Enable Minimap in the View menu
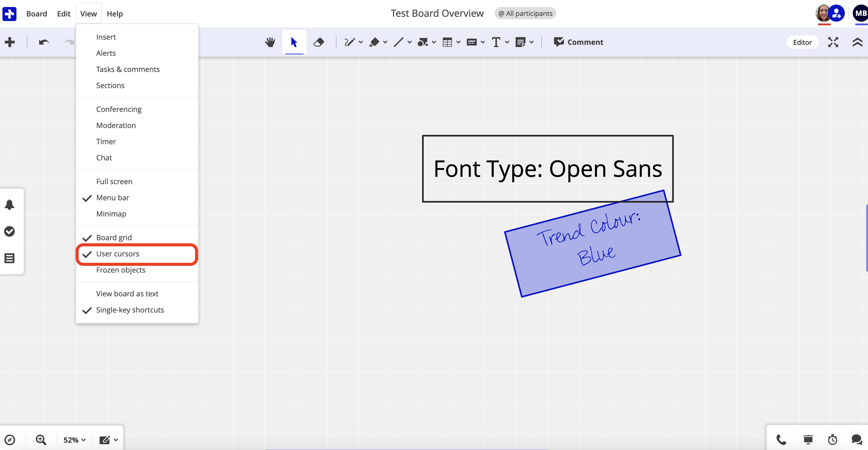 pyautogui.click(x=111, y=214)
